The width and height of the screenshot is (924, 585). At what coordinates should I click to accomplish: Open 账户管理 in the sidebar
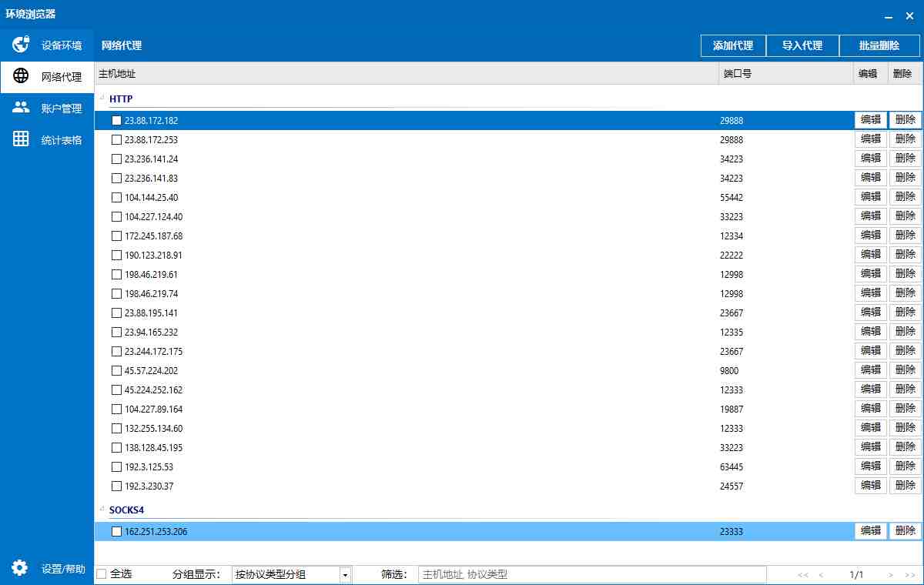click(46, 109)
